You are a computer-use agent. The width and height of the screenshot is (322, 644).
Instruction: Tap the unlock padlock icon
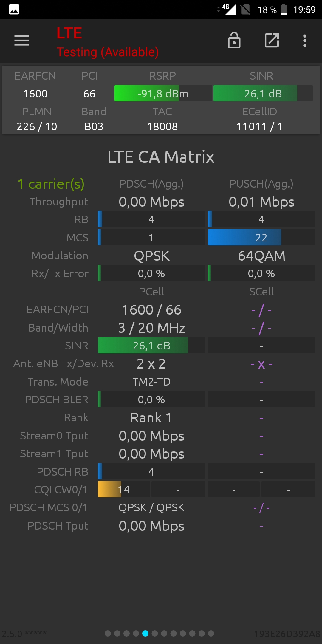[234, 40]
